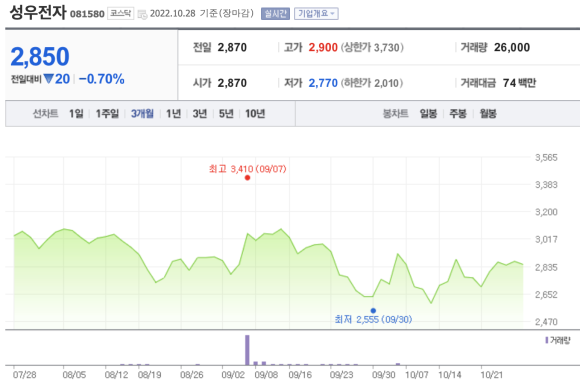Image resolution: width=580 pixels, height=392 pixels.
Task: Click the 봉차트 label
Action: tap(396, 114)
